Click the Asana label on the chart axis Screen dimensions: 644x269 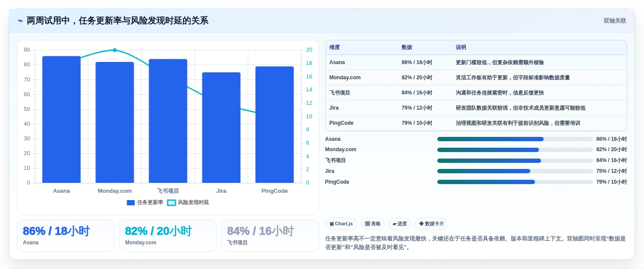pyautogui.click(x=61, y=191)
